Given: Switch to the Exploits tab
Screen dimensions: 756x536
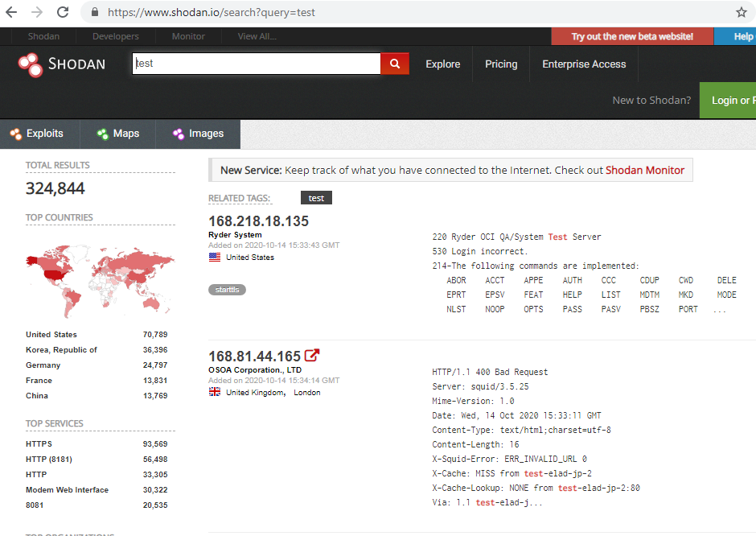Looking at the screenshot, I should (40, 134).
